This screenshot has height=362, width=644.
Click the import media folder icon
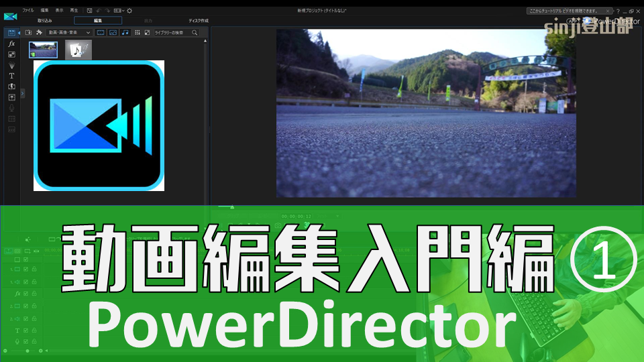pos(28,32)
